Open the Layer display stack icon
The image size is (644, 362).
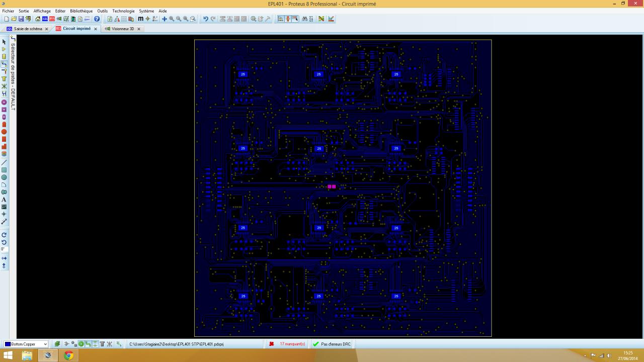[57, 344]
